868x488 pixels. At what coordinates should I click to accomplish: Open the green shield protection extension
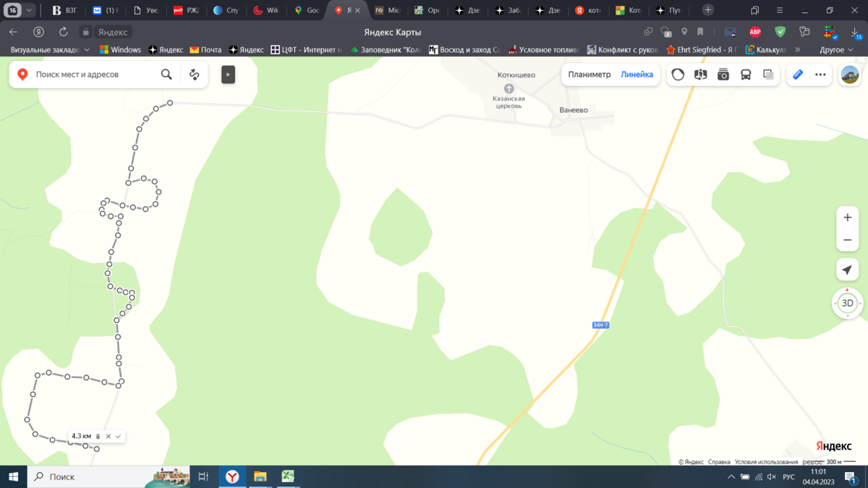pos(780,32)
